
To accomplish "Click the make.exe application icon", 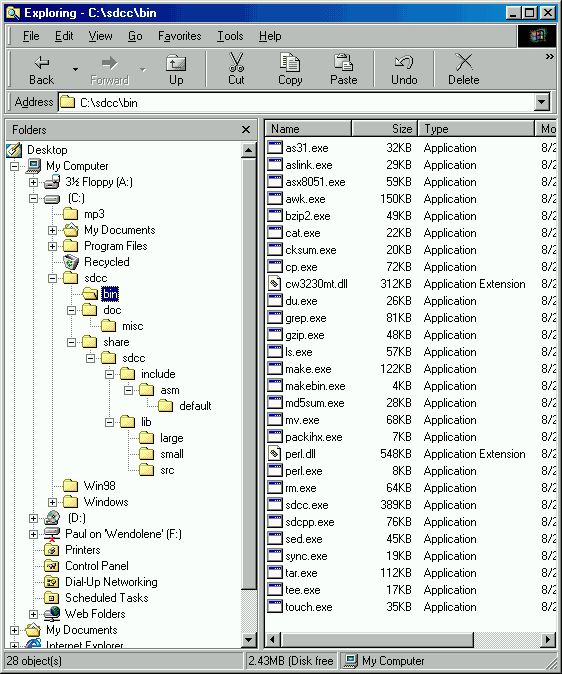I will pos(274,369).
